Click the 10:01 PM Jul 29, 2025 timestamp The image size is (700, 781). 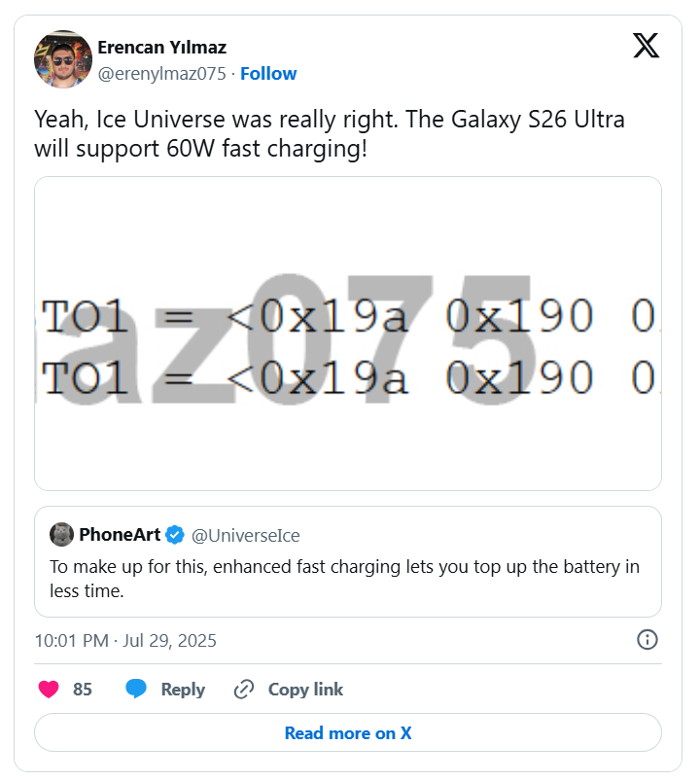(x=125, y=640)
